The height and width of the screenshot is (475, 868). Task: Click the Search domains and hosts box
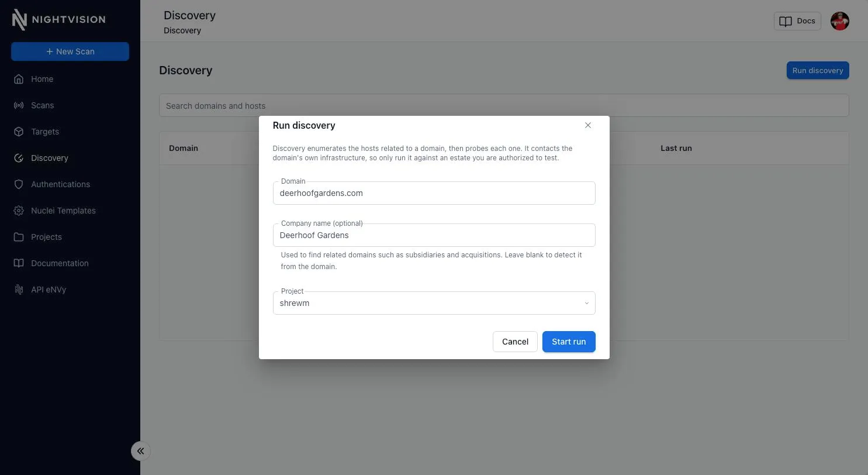(504, 106)
